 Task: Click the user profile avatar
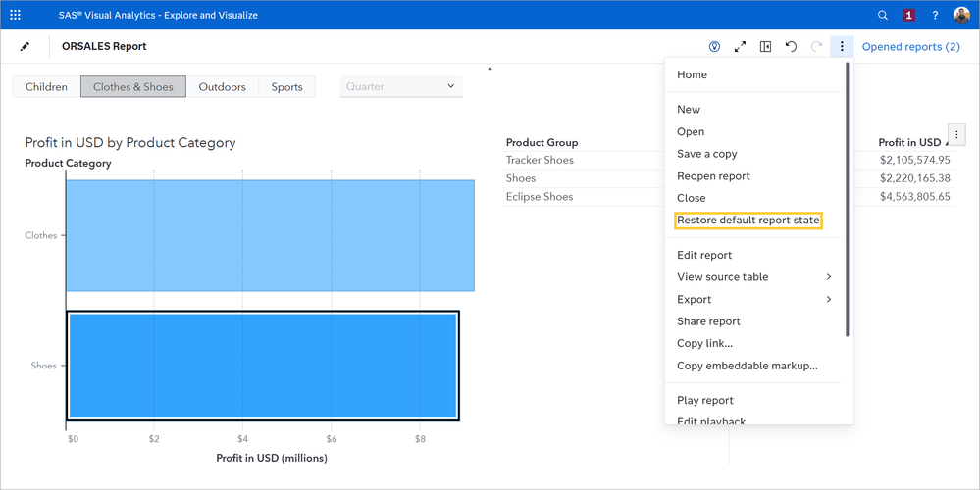pos(961,15)
